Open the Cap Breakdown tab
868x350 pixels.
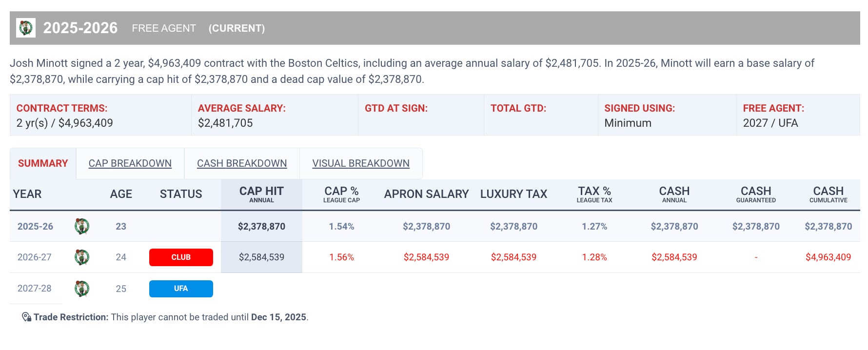point(130,163)
